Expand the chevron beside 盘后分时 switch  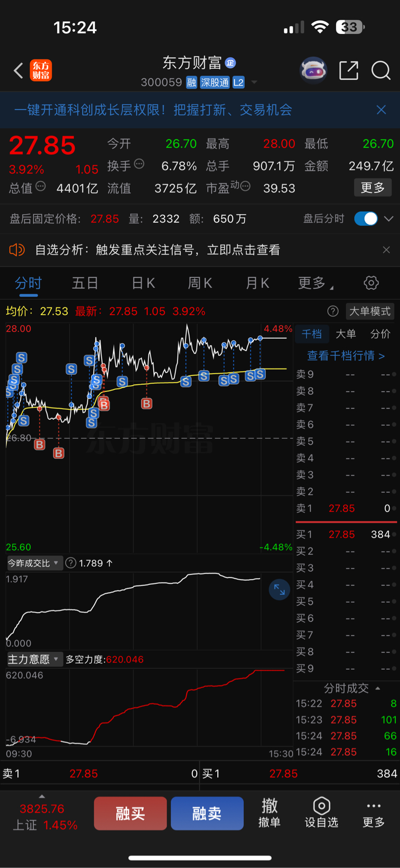point(389,218)
